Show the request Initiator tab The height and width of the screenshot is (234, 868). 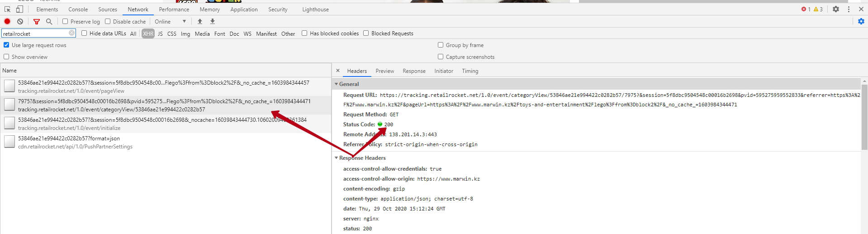[x=444, y=71]
